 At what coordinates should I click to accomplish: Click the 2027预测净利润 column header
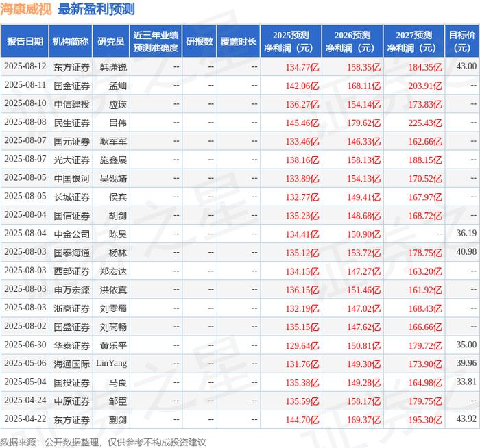pyautogui.click(x=414, y=41)
